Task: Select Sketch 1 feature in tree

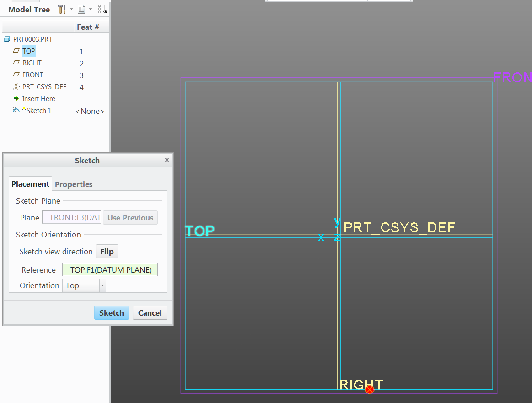Action: [39, 111]
